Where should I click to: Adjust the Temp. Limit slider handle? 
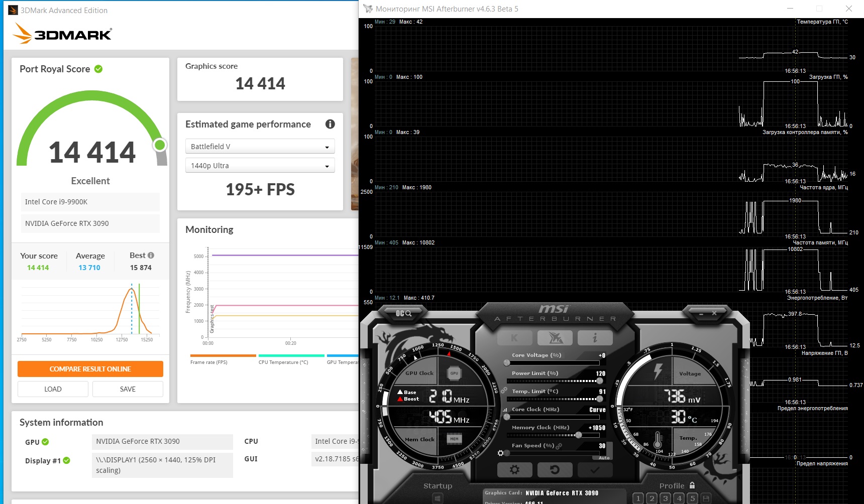point(599,399)
